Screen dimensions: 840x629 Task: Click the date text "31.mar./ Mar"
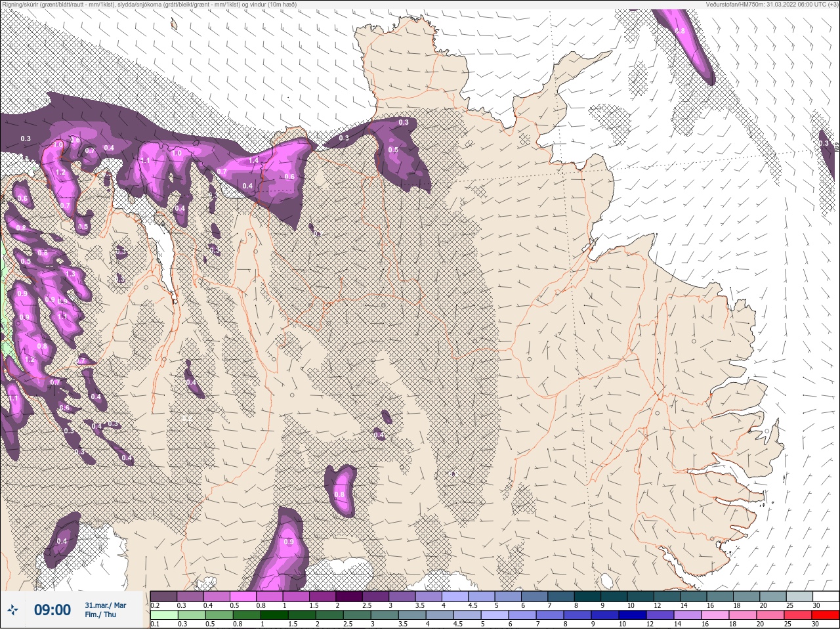105,605
